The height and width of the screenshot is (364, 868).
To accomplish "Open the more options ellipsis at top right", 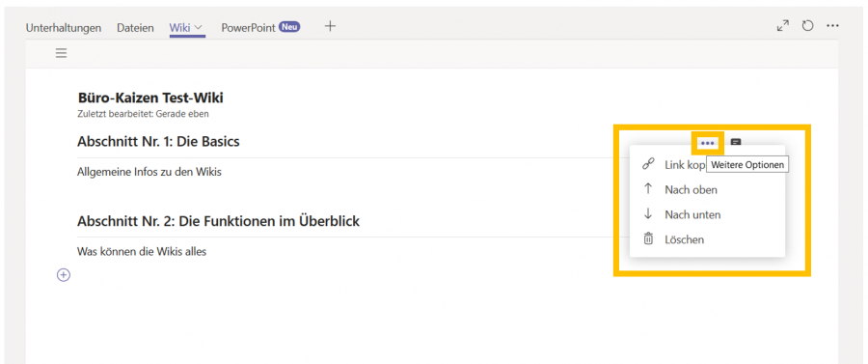I will coord(832,26).
